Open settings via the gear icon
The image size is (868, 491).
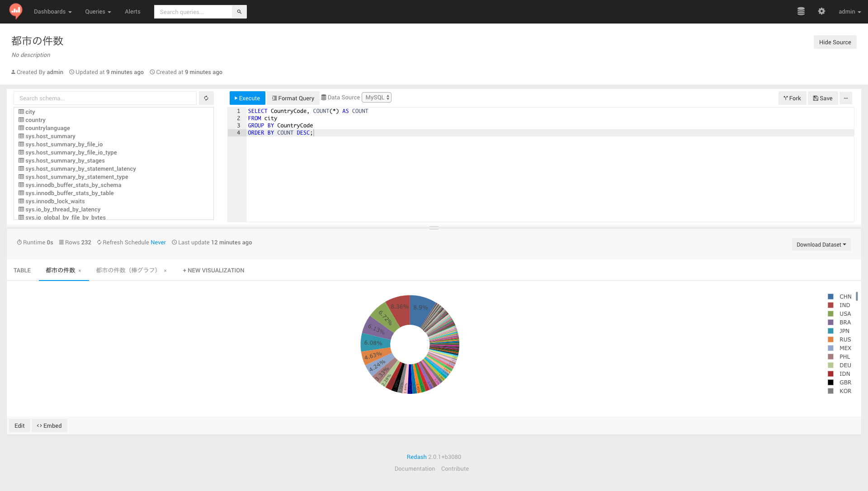821,11
